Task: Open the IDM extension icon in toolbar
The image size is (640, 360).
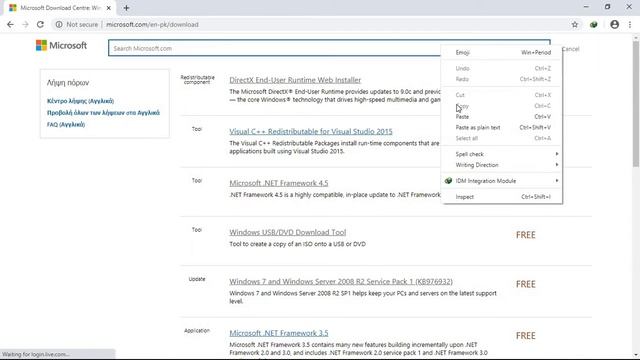Action: point(593,24)
